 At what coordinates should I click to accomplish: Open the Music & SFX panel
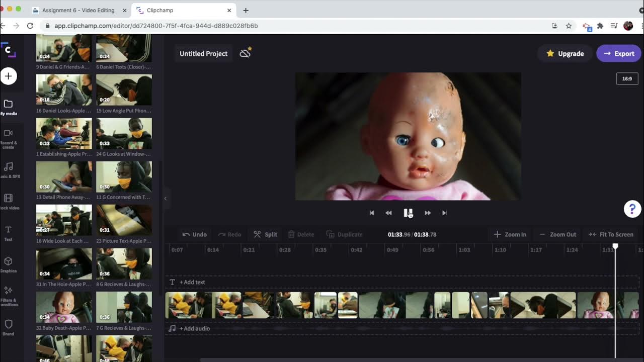click(9, 170)
